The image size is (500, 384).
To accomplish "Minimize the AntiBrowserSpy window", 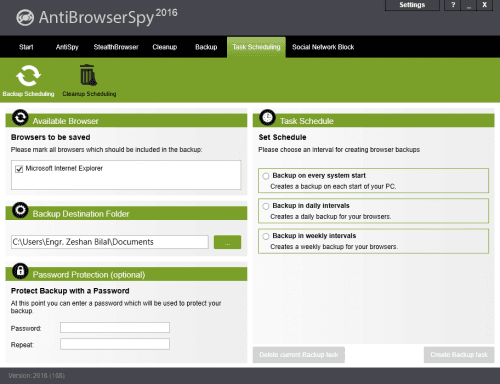I will [469, 5].
